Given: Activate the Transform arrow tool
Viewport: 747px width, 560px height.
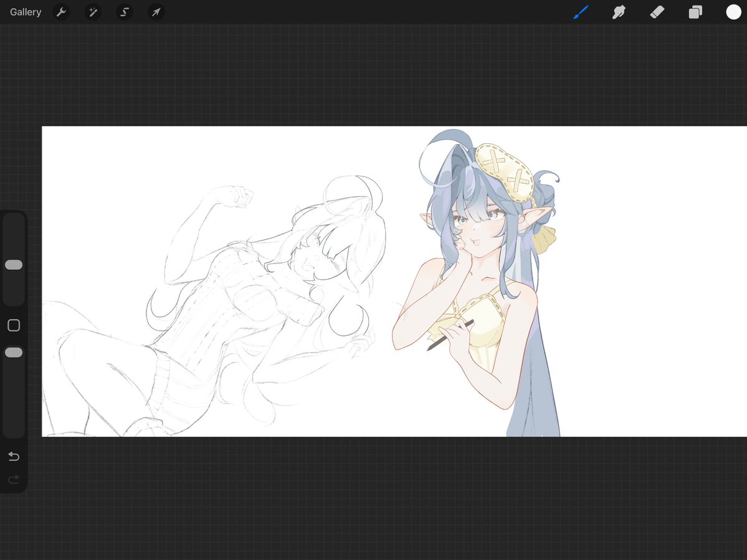Looking at the screenshot, I should coord(156,12).
